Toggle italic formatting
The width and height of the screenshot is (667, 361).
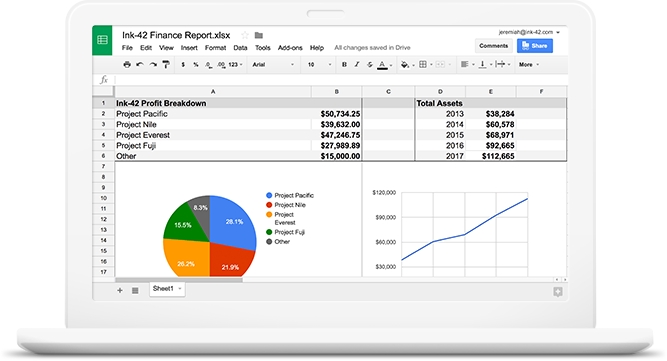tap(357, 65)
